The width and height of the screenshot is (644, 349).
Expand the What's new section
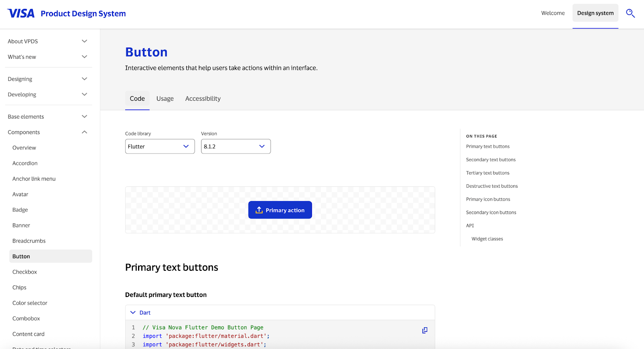48,57
